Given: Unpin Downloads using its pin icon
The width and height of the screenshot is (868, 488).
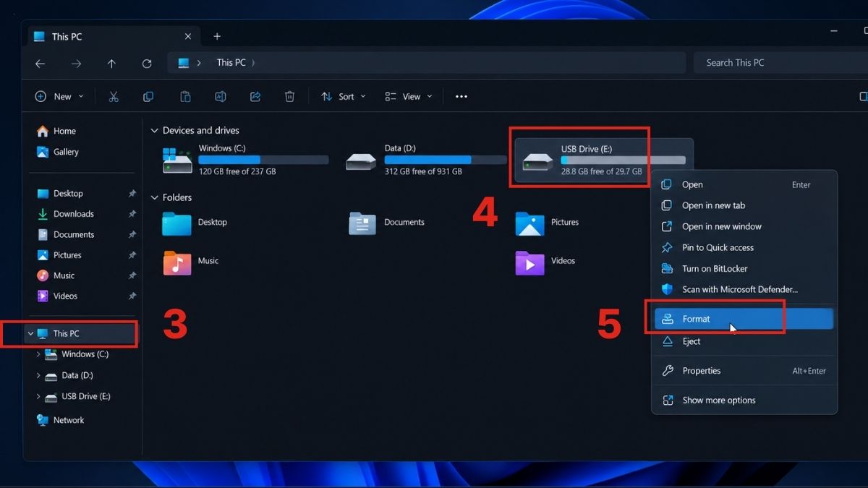Looking at the screenshot, I should (x=132, y=214).
